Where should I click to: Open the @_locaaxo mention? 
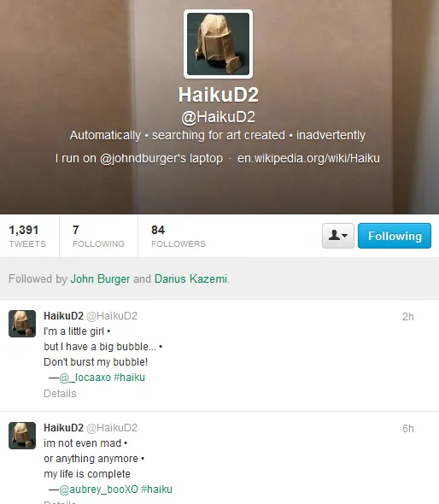tap(85, 378)
